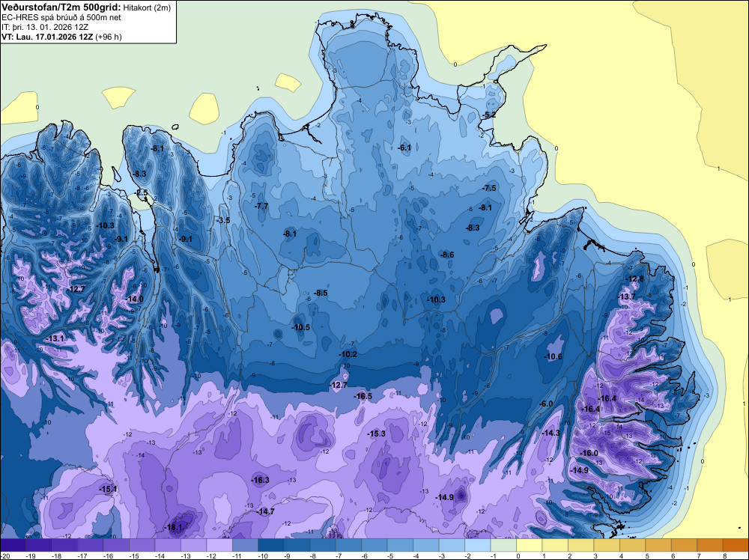Click the -5.2 temperature label
The height and width of the screenshot is (560, 749).
[x=488, y=115]
